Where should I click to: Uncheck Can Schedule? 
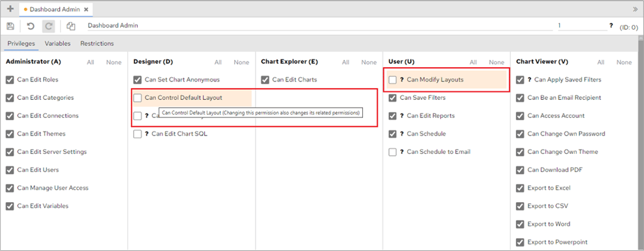point(393,134)
